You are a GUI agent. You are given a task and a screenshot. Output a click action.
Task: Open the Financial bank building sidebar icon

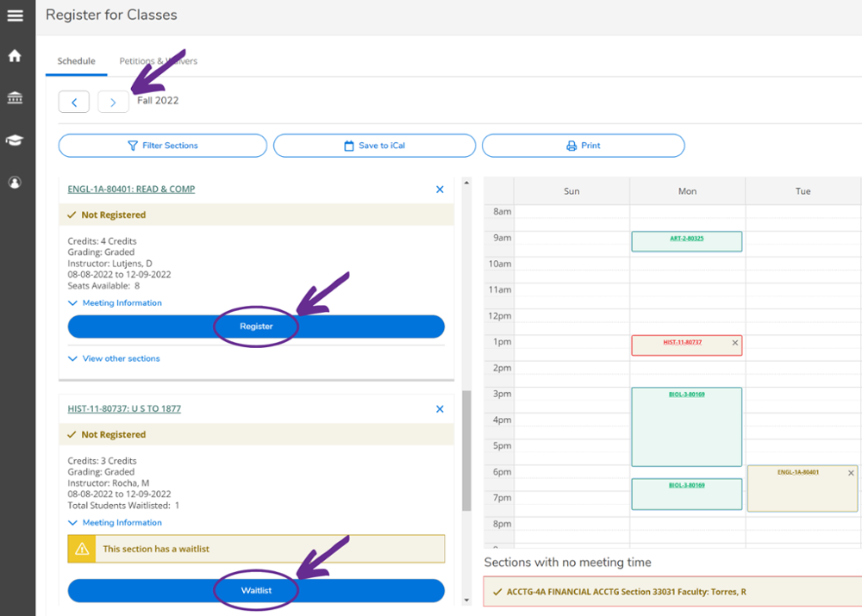coord(15,98)
